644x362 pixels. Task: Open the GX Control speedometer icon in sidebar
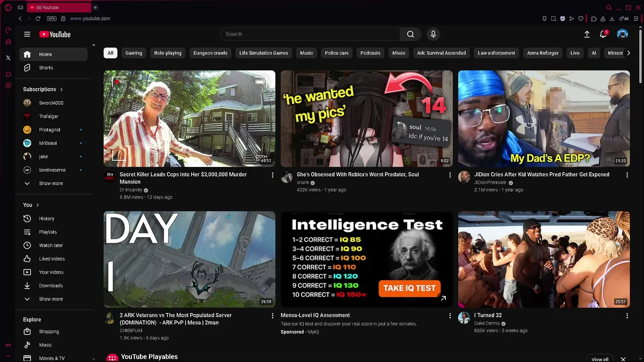8,30
